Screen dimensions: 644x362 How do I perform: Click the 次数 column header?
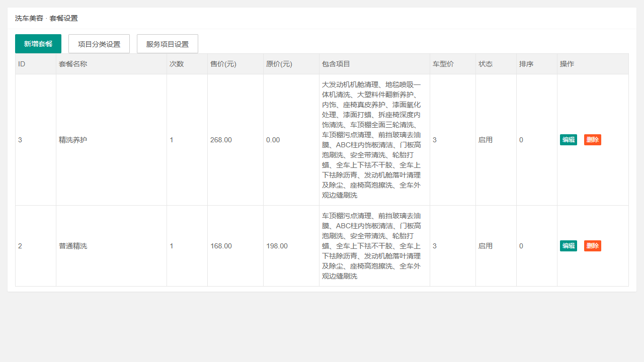(x=187, y=64)
